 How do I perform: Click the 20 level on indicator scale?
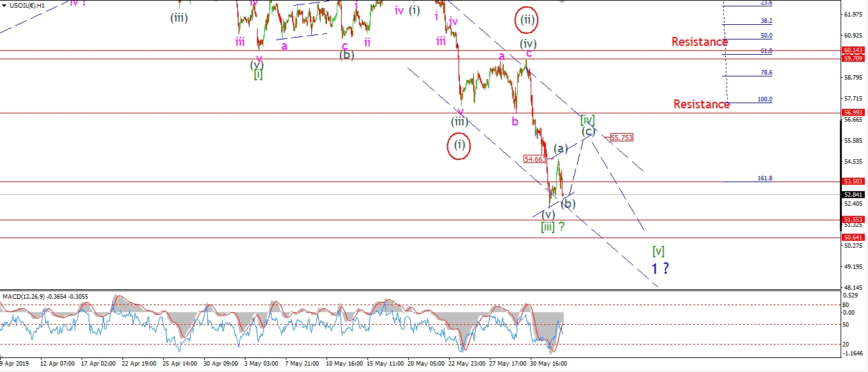[x=847, y=344]
